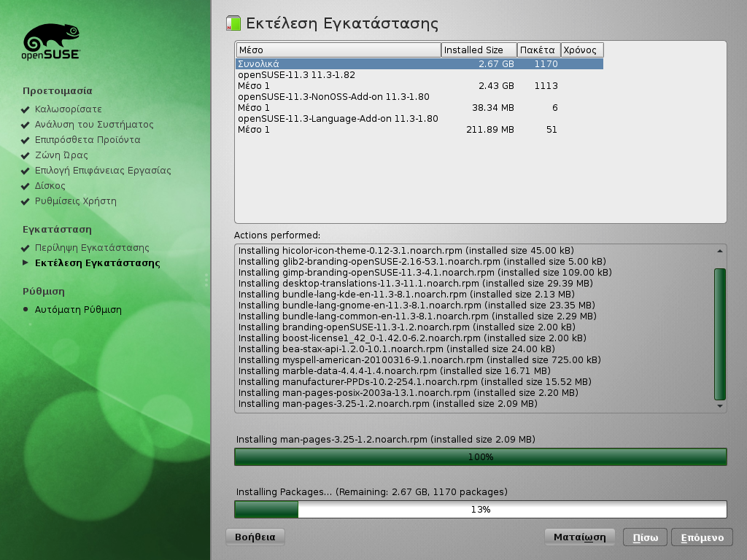Click the man-pages-posix log line
This screenshot has height=560, width=747.
[409, 393]
